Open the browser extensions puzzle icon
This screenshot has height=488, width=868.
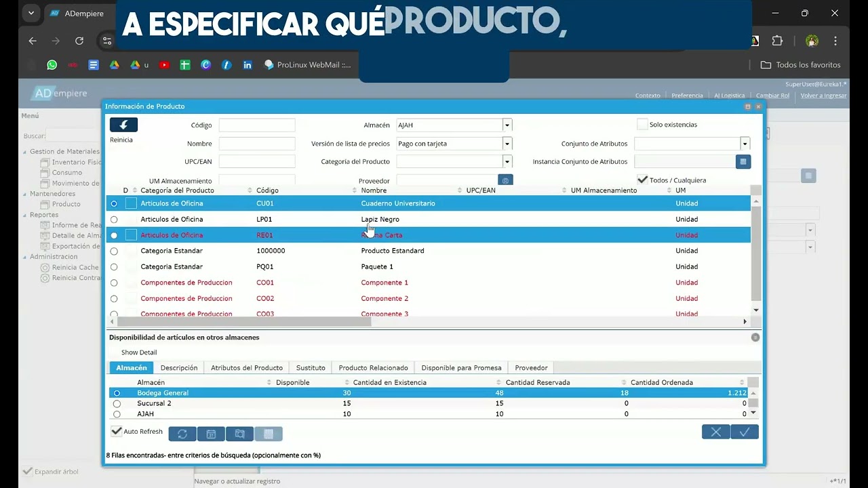(x=778, y=41)
